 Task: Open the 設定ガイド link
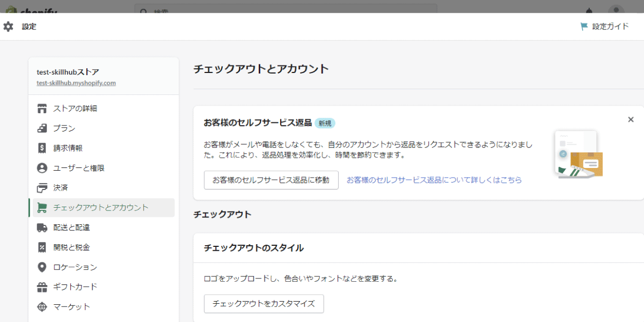(x=610, y=26)
